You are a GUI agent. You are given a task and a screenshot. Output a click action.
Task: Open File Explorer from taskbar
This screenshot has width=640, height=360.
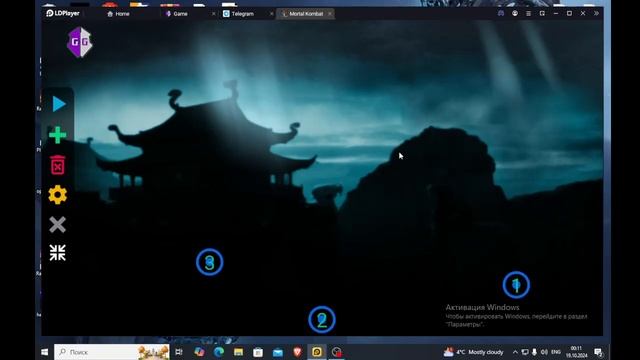[x=238, y=352]
